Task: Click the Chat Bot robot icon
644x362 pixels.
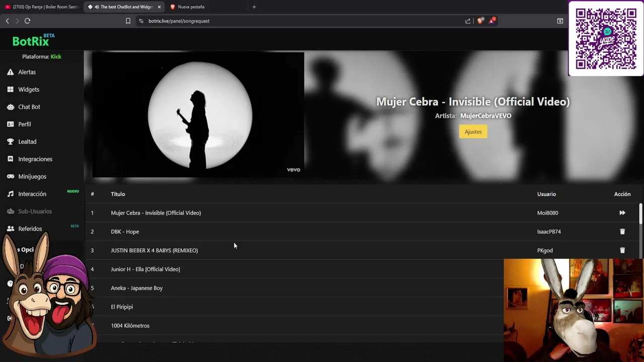Action: click(10, 107)
